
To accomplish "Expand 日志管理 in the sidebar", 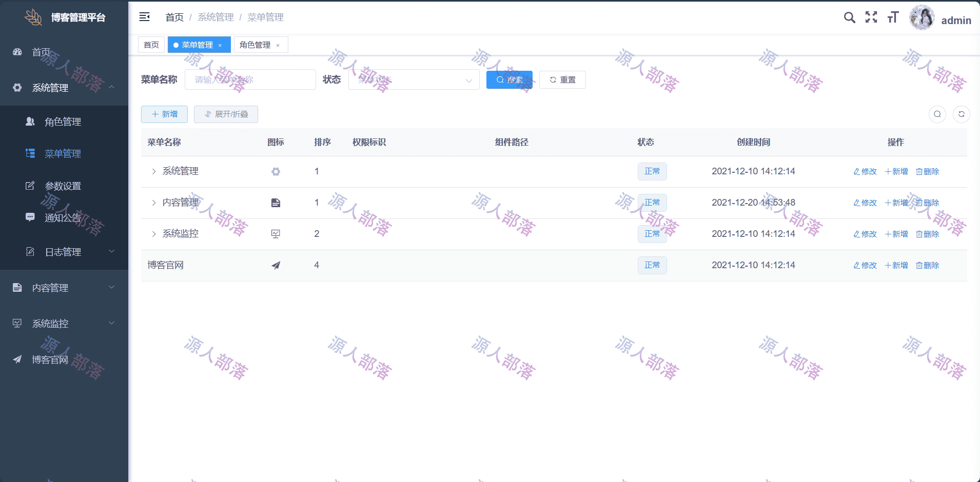I will coord(64,252).
